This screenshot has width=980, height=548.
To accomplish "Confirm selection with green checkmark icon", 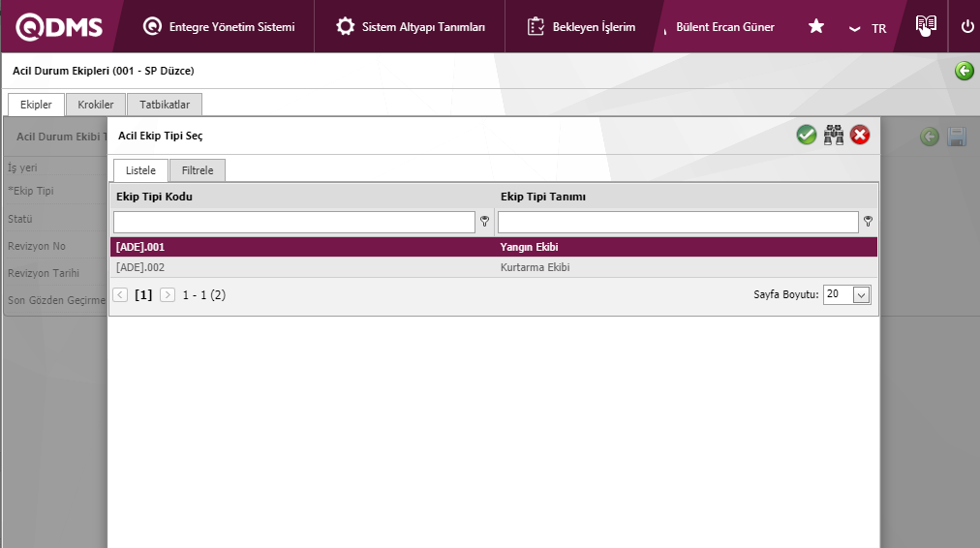I will (807, 135).
